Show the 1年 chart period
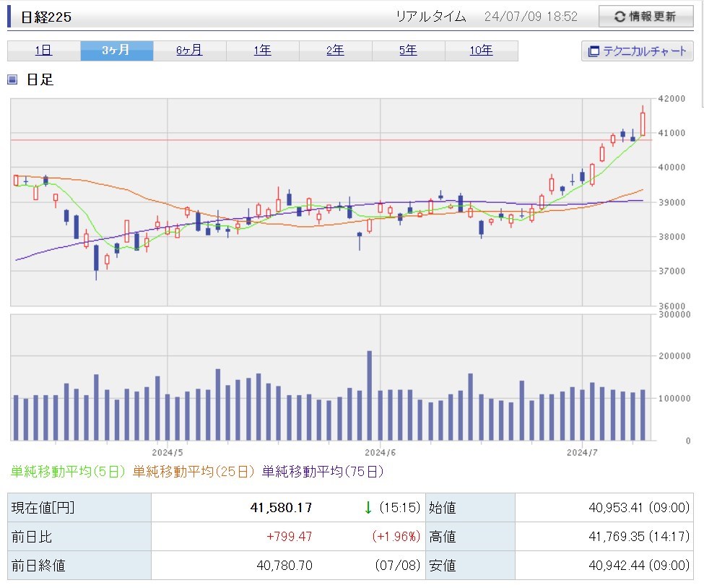Image resolution: width=704 pixels, height=588 pixels. [262, 51]
